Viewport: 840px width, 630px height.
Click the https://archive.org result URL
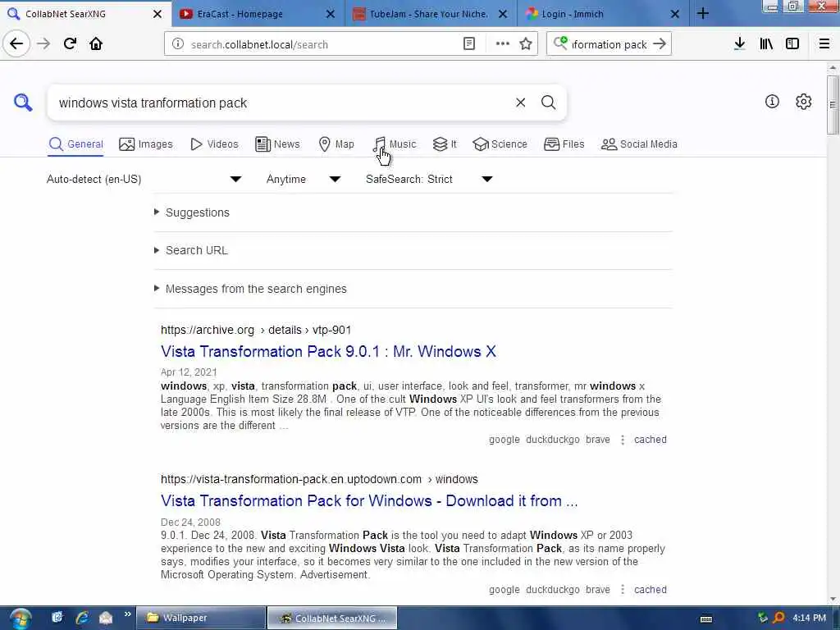[x=256, y=330]
